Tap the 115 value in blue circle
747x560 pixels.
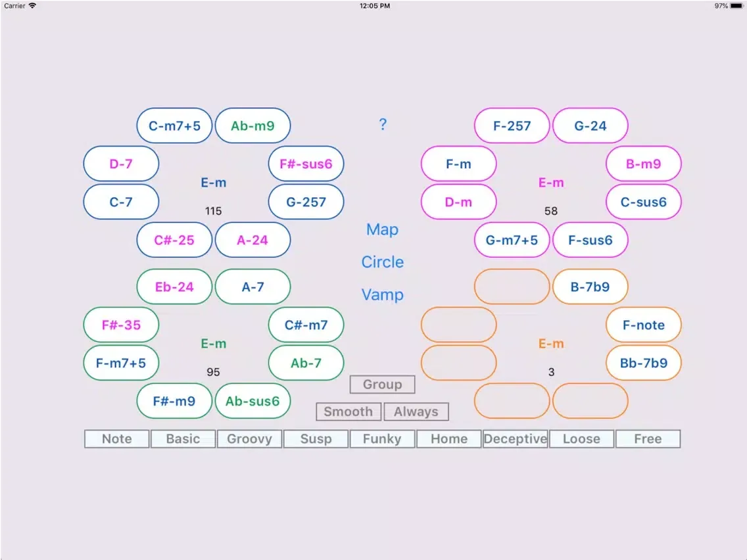click(x=214, y=211)
